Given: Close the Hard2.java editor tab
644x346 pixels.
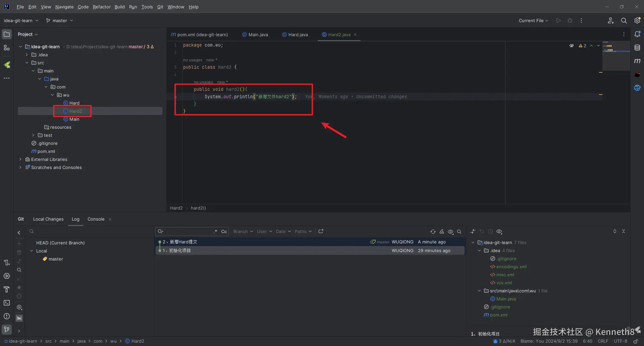Looking at the screenshot, I should (x=355, y=35).
